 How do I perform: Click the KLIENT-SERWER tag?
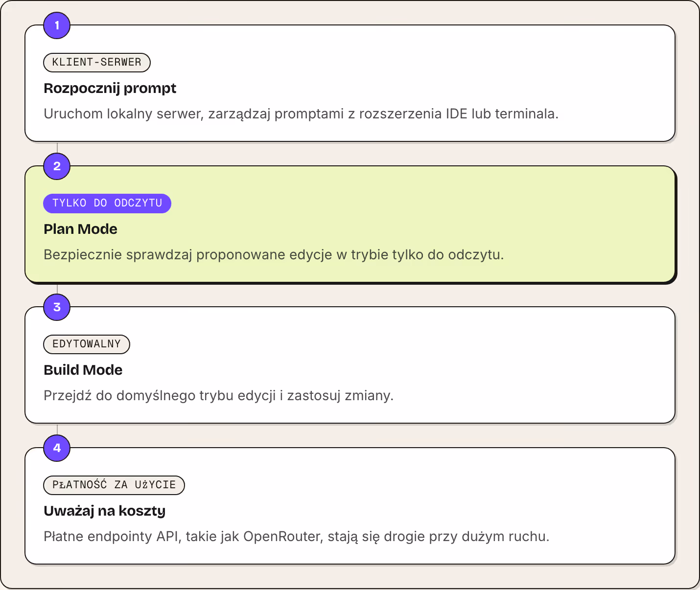tap(97, 62)
